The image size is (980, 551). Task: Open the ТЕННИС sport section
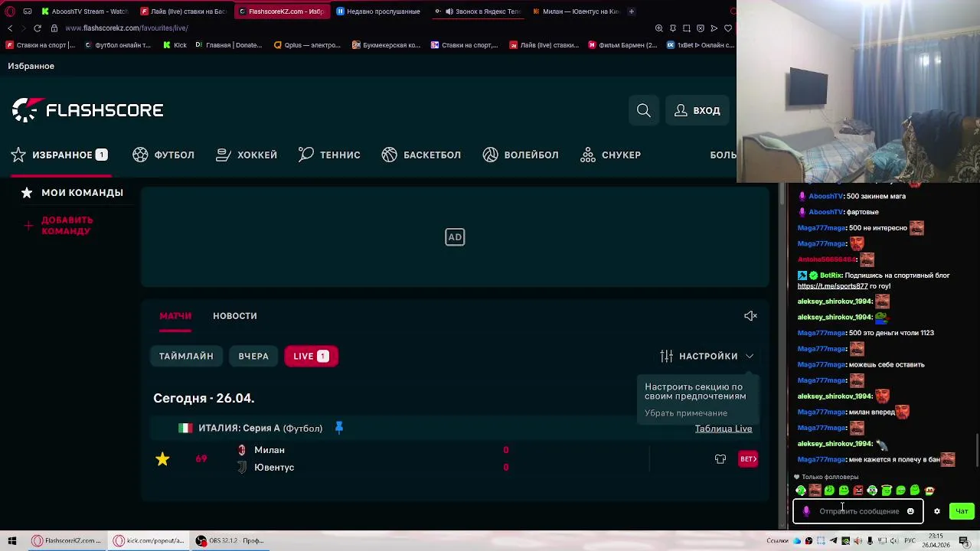[x=329, y=155]
